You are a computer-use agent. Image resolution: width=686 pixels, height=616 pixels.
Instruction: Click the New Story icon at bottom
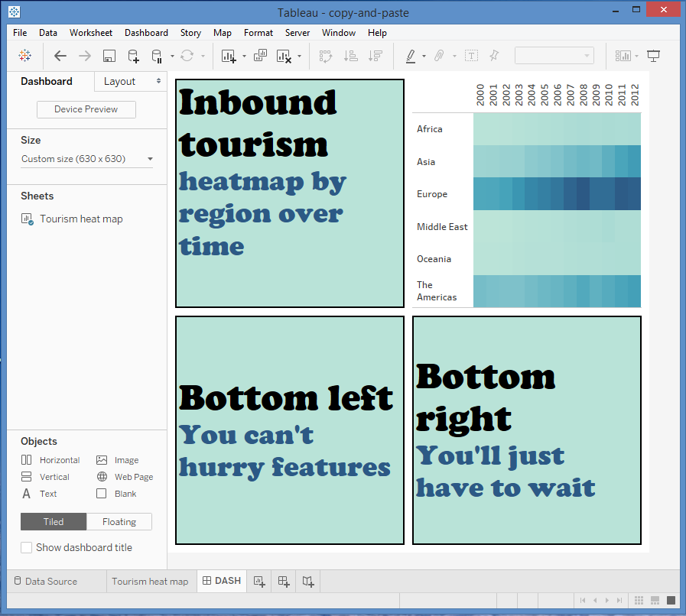pyautogui.click(x=307, y=582)
